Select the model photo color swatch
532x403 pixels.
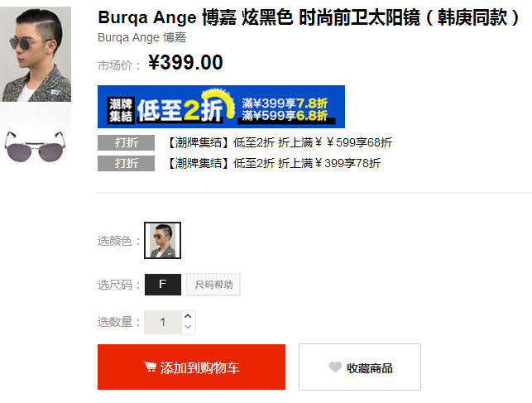(162, 240)
